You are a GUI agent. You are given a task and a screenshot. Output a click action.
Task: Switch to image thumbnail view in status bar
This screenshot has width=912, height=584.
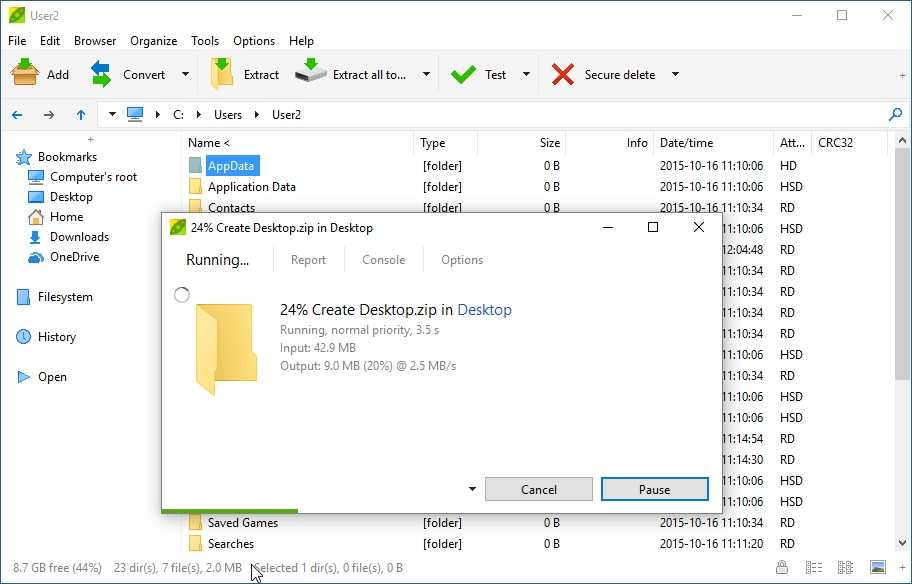coord(877,568)
